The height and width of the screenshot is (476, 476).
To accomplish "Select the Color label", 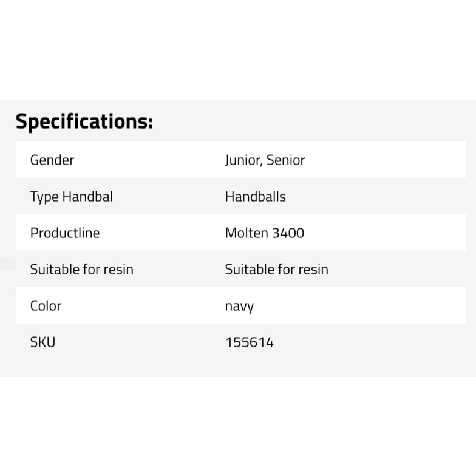I will pyautogui.click(x=46, y=306).
